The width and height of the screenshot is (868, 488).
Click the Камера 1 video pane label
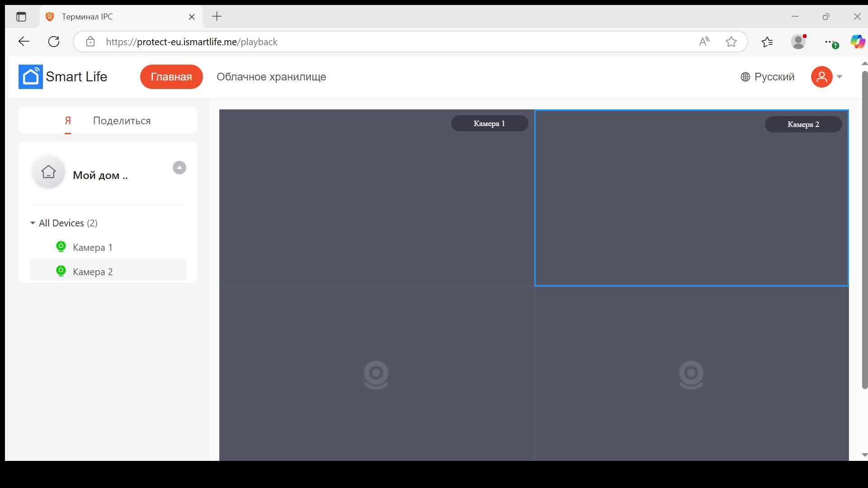point(490,123)
